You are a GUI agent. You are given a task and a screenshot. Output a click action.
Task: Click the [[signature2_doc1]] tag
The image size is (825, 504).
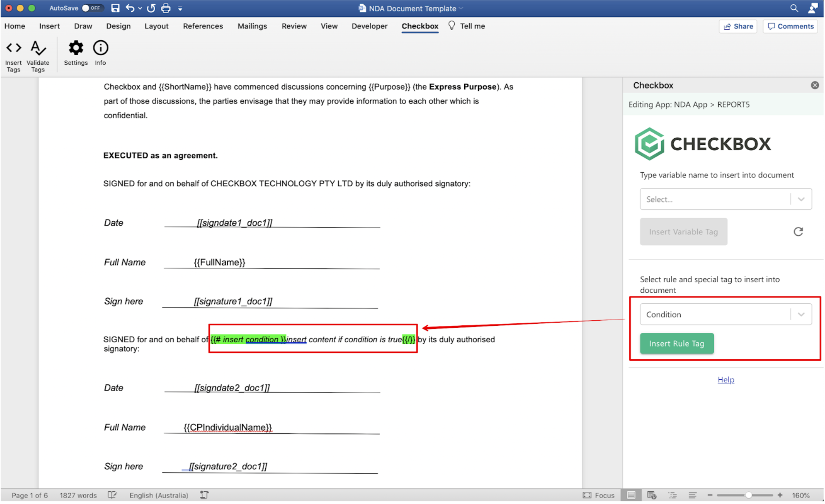228,466
